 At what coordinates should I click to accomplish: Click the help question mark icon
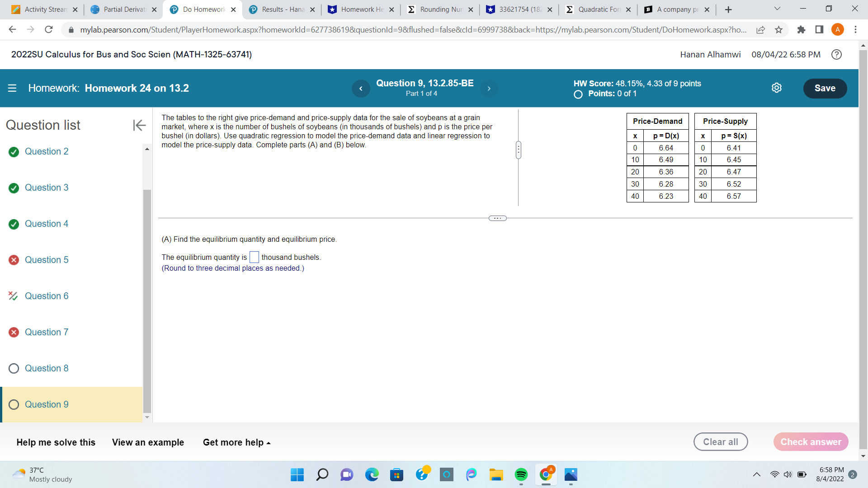836,55
